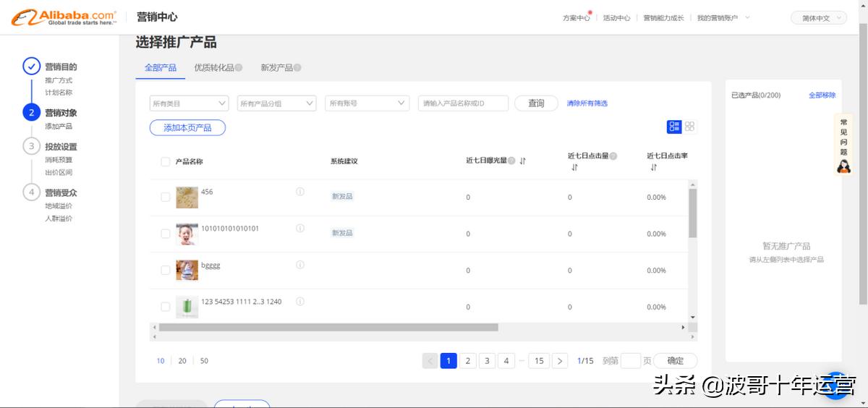The image size is (868, 408).
Task: Open thumbnail of 101010101010101 product
Action: pyautogui.click(x=187, y=234)
